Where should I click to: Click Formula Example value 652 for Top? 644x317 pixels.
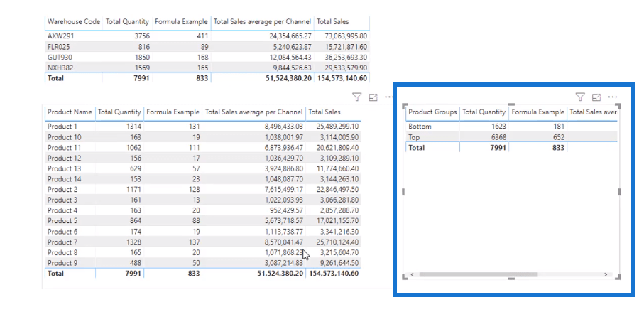[559, 137]
